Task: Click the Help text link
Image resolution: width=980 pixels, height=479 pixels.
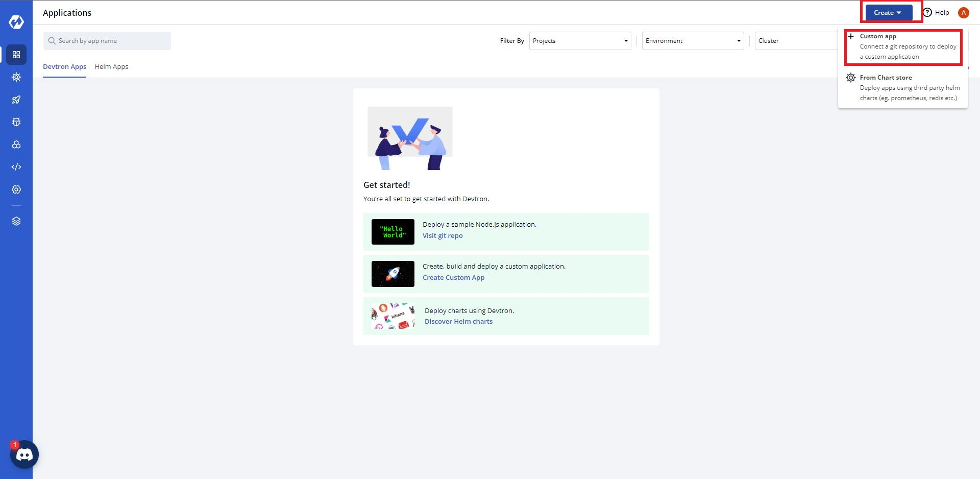Action: coord(942,13)
